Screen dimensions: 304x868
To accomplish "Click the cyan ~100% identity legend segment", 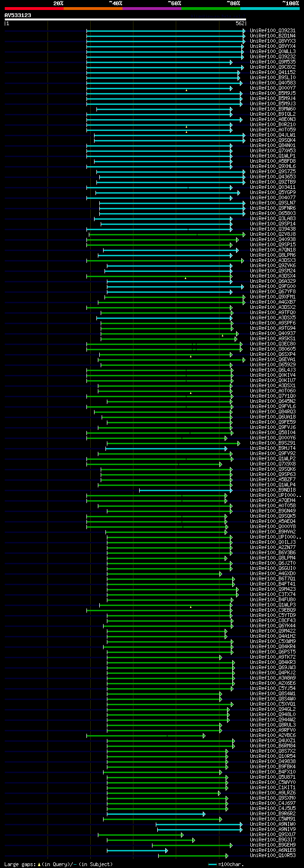I will (269, 8).
